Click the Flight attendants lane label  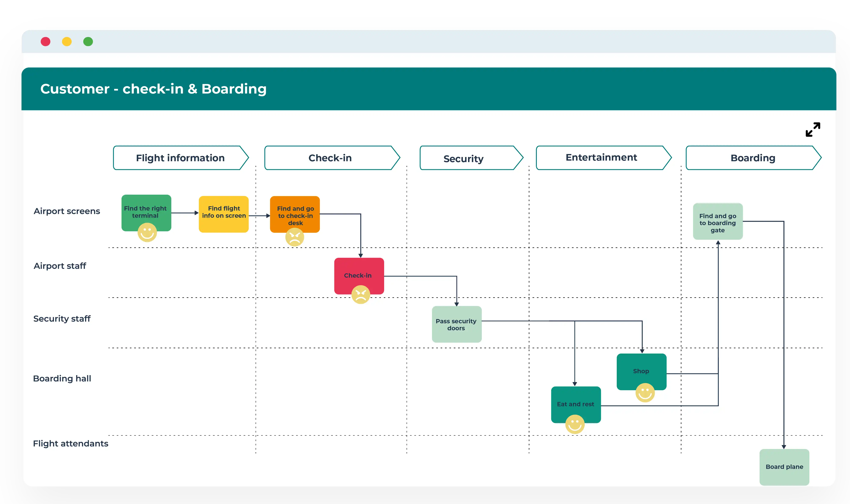[x=70, y=443]
